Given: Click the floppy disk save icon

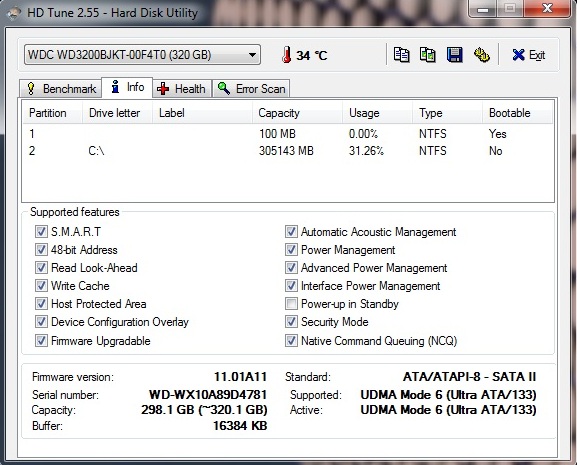Looking at the screenshot, I should pos(454,55).
